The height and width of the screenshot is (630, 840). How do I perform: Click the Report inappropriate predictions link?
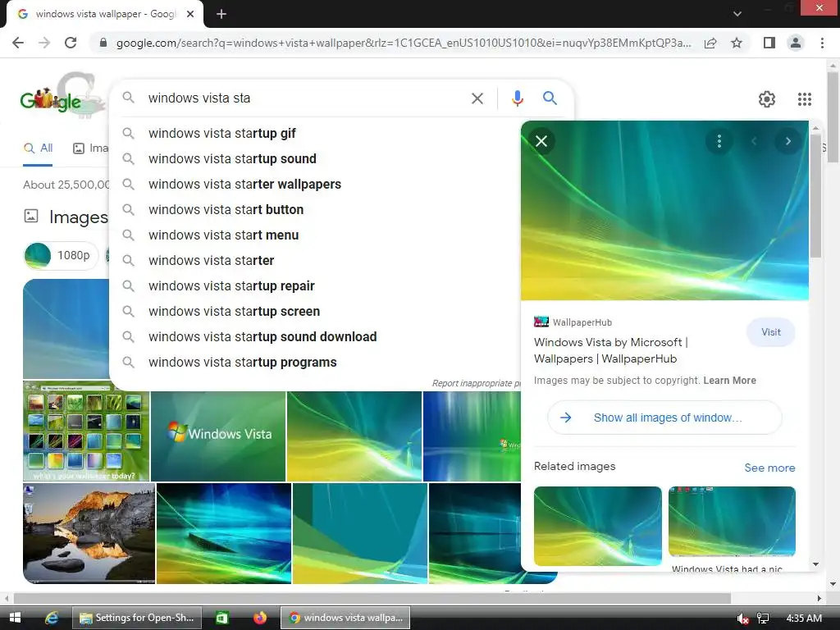(x=477, y=383)
